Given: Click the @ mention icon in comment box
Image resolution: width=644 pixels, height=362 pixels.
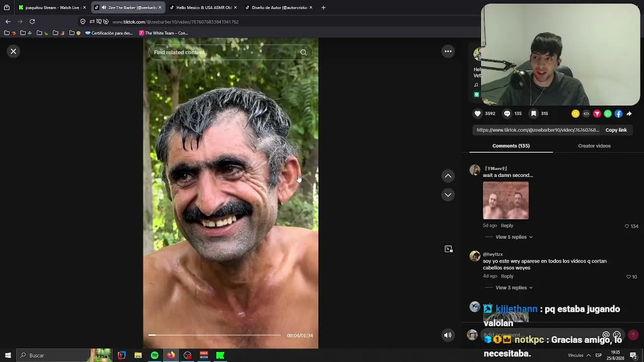Looking at the screenshot, I should coord(606,335).
